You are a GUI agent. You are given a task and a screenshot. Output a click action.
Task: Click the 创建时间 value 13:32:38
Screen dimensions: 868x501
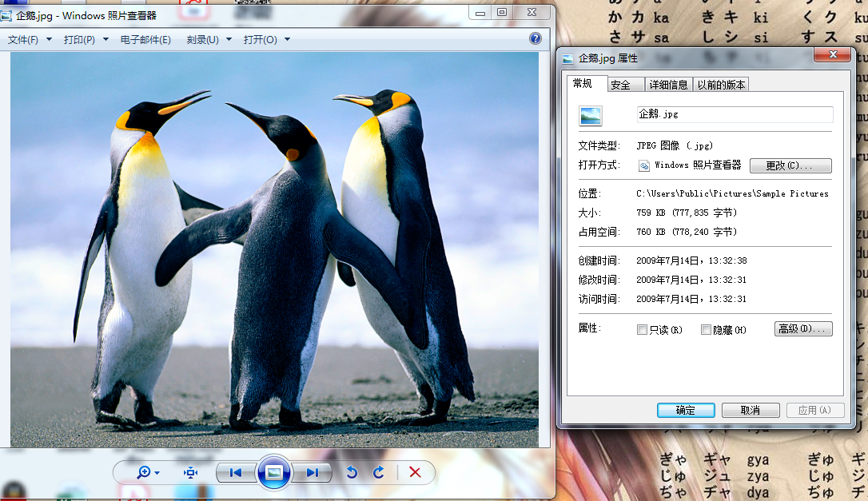point(691,260)
